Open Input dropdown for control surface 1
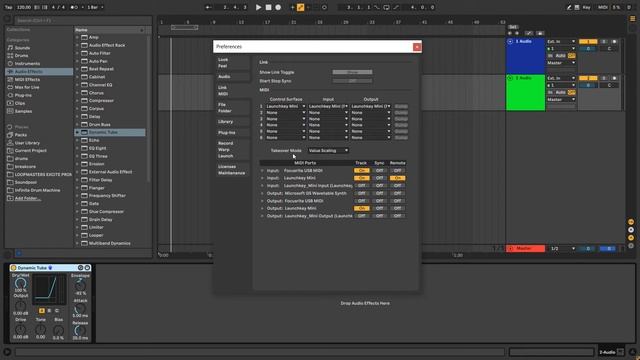The height and width of the screenshot is (360, 640). tap(328, 106)
